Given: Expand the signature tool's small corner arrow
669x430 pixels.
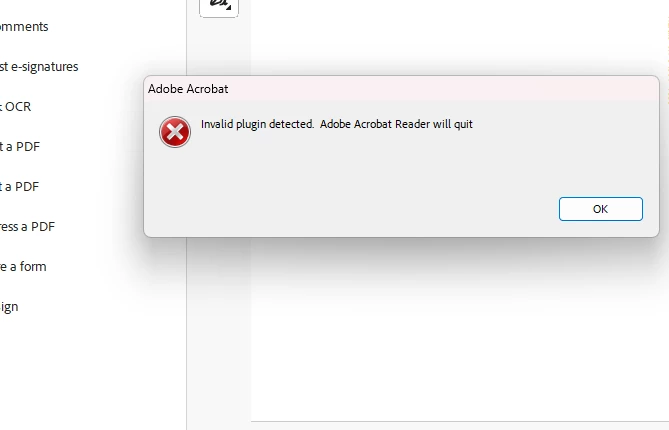Looking at the screenshot, I should point(229,7).
